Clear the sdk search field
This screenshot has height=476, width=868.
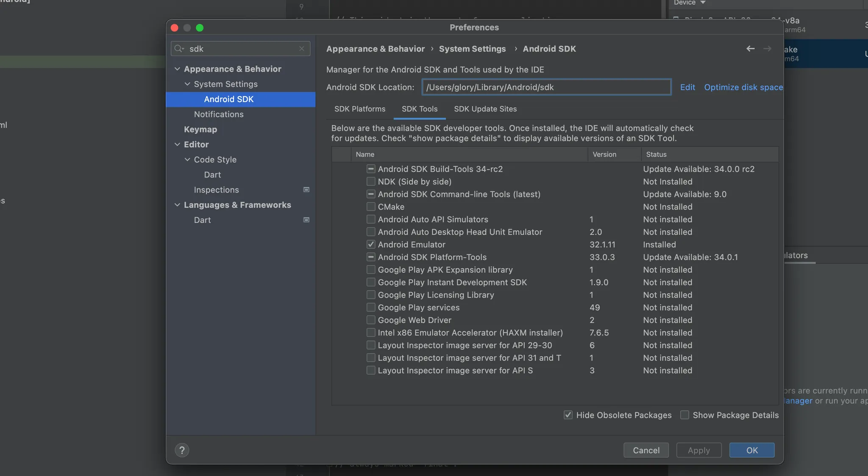pos(301,49)
